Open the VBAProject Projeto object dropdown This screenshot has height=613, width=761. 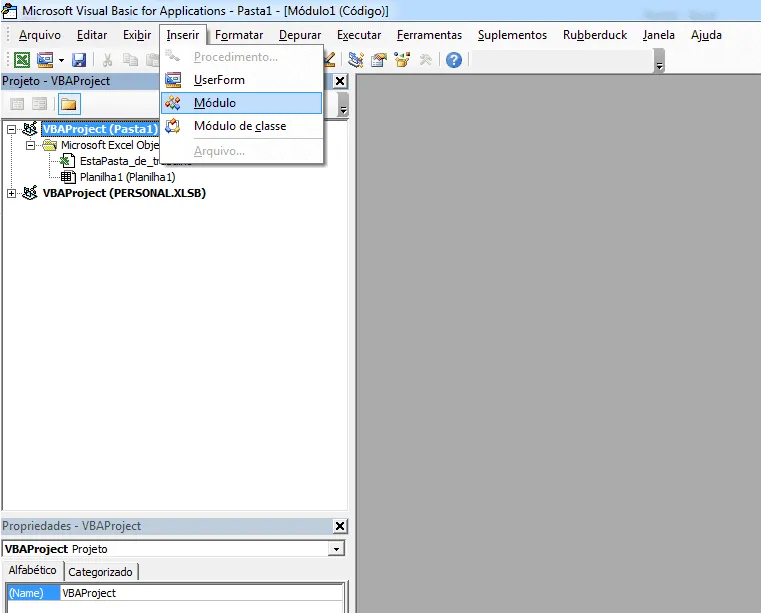336,549
